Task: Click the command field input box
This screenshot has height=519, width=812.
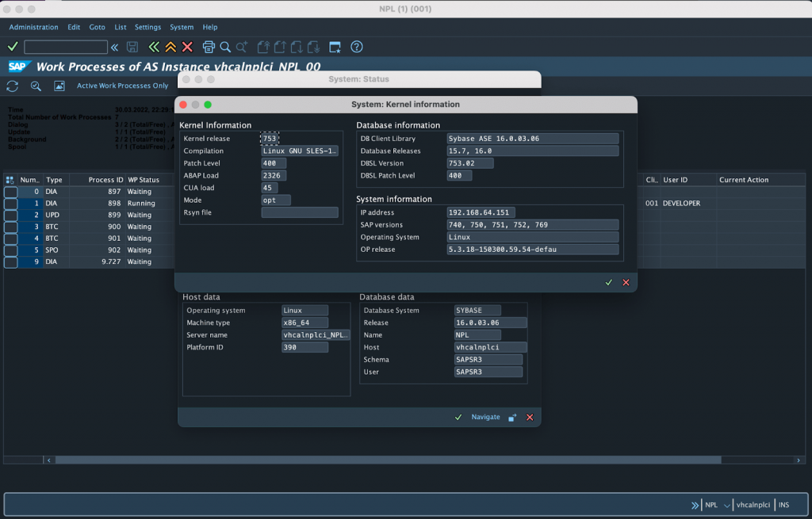Action: click(x=66, y=47)
